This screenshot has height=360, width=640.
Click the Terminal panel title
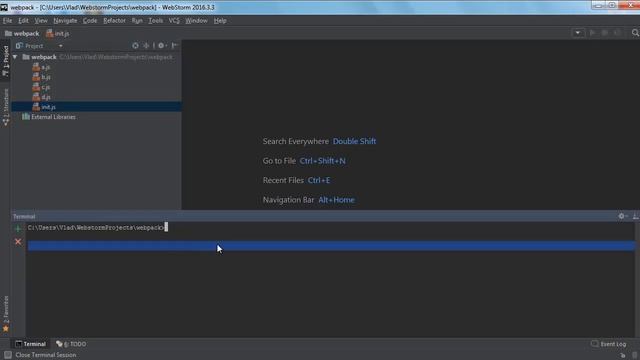[24, 216]
